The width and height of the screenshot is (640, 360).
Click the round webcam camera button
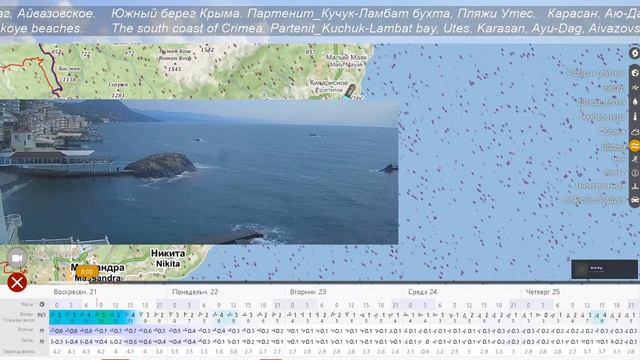click(x=17, y=258)
